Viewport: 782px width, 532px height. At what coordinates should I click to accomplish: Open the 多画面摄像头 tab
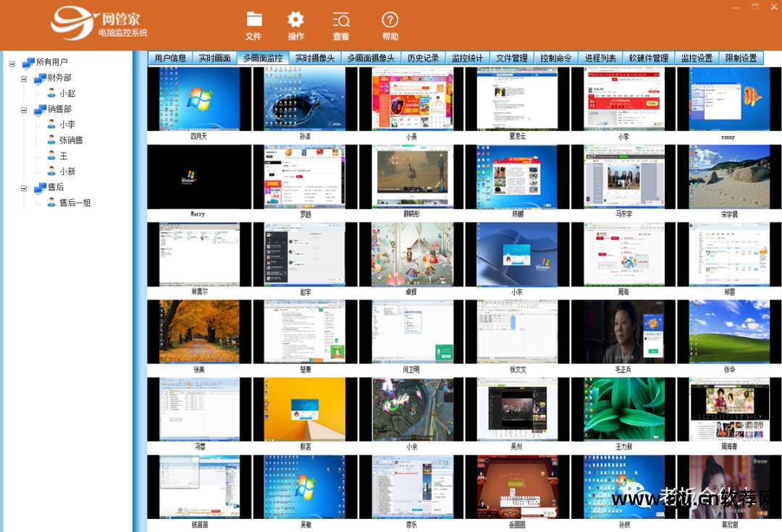point(371,58)
